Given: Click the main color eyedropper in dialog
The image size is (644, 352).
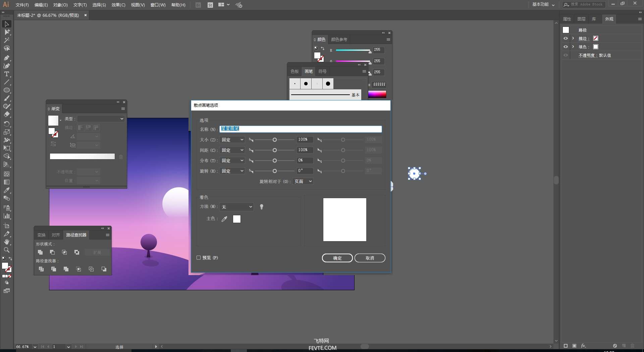Looking at the screenshot, I should point(224,219).
